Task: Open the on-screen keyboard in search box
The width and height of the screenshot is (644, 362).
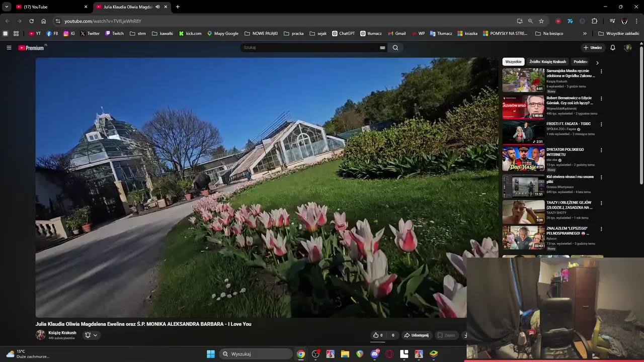Action: pos(382,48)
